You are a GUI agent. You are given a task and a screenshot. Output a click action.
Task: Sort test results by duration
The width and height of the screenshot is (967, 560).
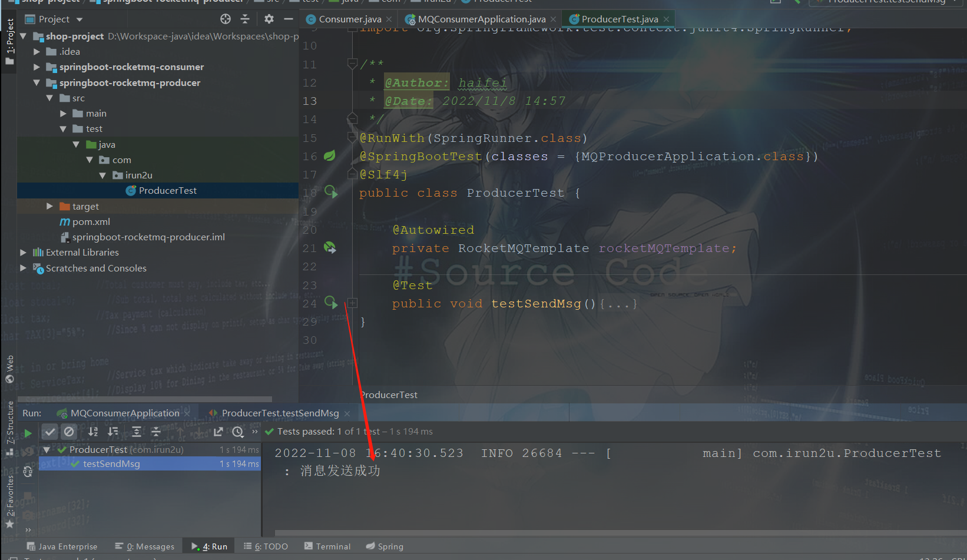(113, 432)
